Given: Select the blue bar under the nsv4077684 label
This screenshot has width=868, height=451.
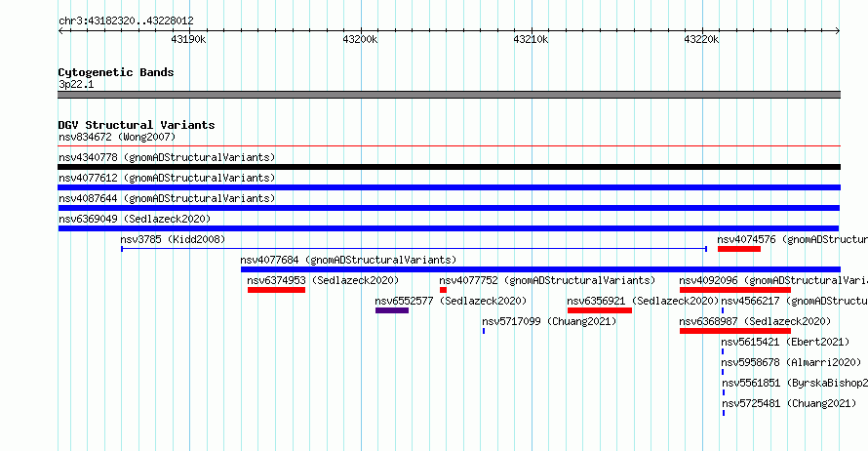Looking at the screenshot, I should [540, 269].
